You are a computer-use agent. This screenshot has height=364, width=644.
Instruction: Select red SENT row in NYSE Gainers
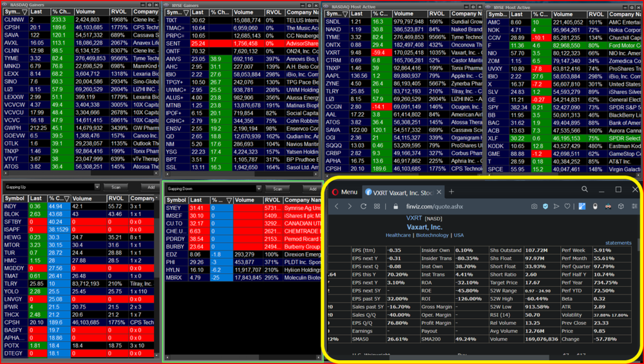pos(241,44)
